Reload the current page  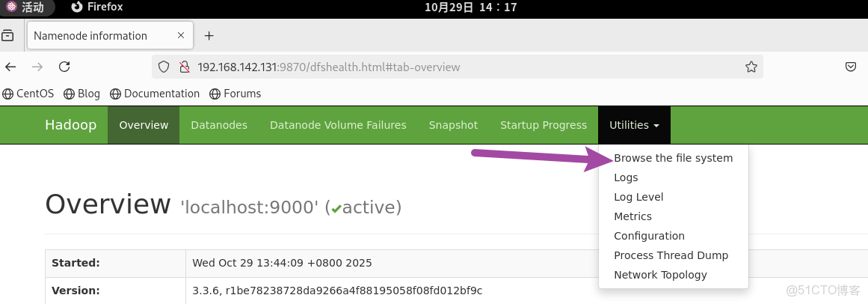[x=64, y=67]
